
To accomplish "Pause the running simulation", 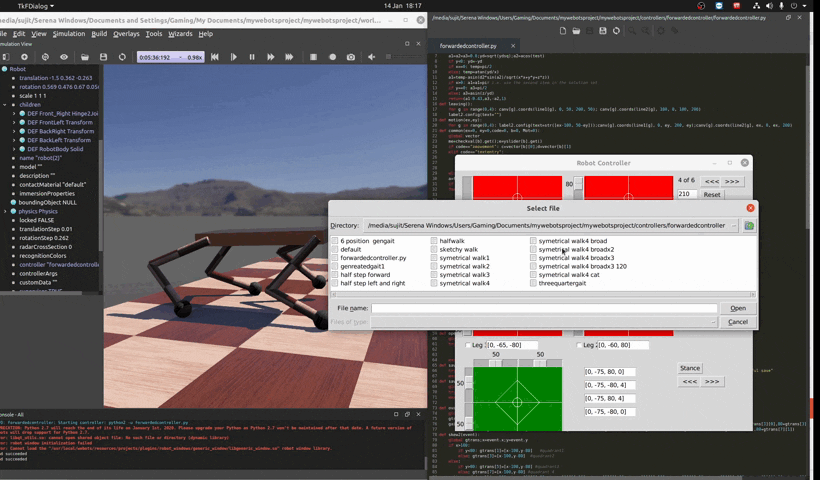I will (x=252, y=57).
